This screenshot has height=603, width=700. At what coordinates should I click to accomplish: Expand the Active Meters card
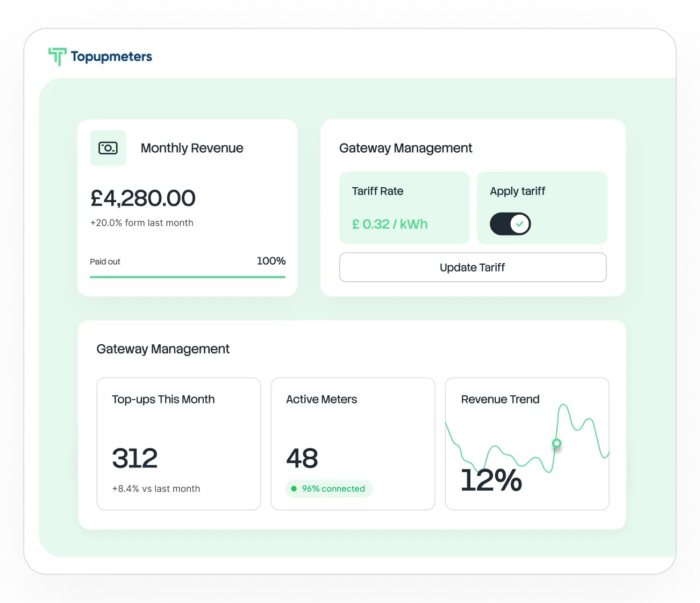click(x=353, y=443)
